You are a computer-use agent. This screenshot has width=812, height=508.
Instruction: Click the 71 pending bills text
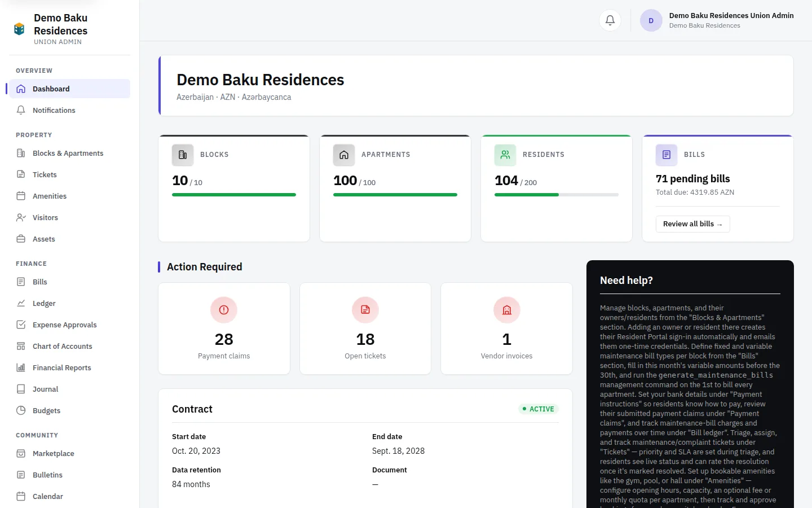[693, 179]
